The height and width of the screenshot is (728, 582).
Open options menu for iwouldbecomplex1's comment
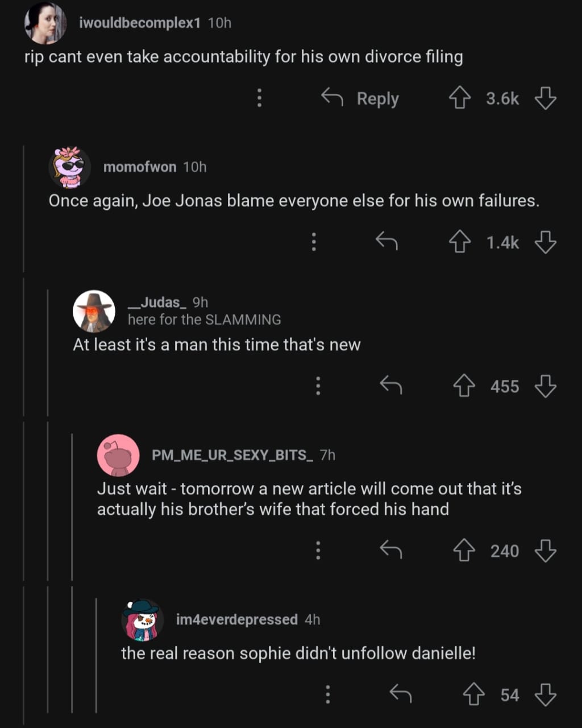point(259,98)
